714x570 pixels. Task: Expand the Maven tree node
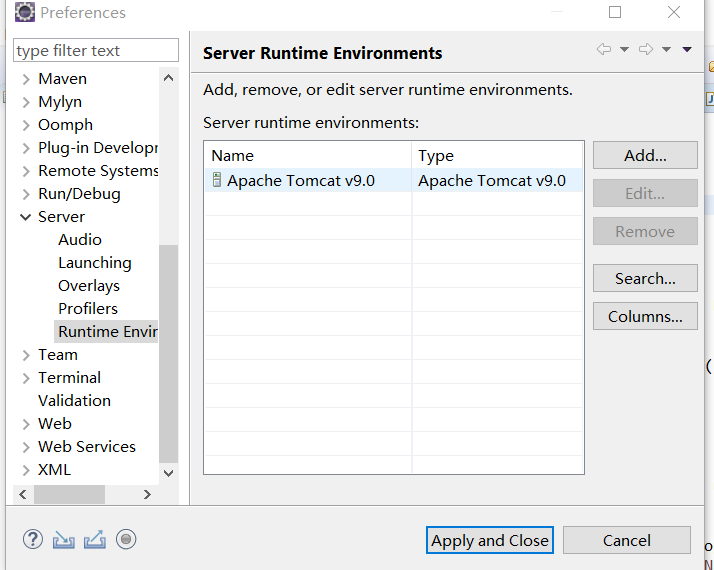click(x=26, y=79)
